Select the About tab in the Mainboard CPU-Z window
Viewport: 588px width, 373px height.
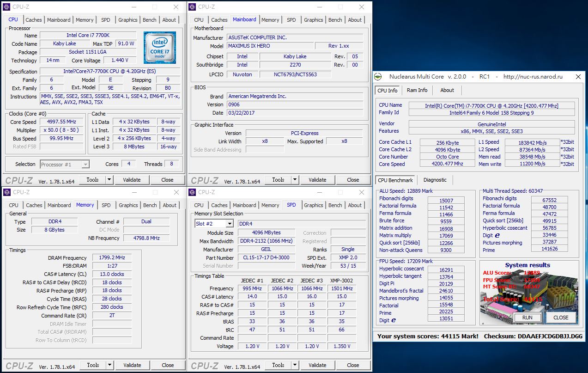(x=355, y=20)
